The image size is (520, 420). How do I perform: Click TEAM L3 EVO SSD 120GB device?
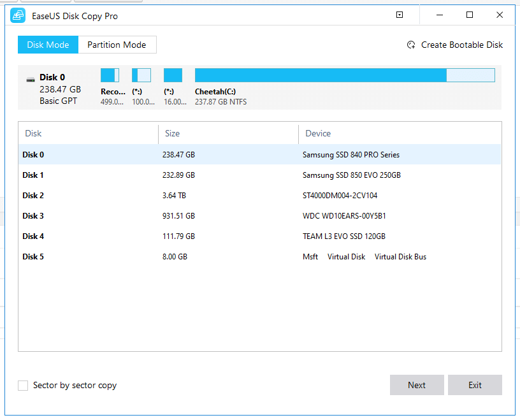point(344,236)
